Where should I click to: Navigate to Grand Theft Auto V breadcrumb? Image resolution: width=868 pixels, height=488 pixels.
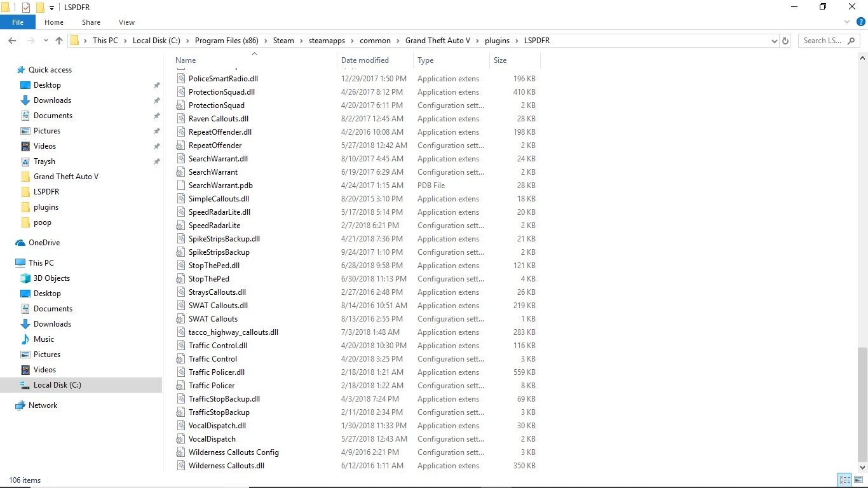coord(438,41)
